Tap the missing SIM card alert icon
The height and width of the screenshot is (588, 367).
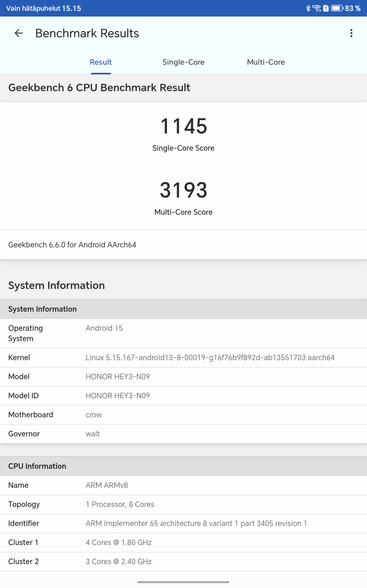click(326, 8)
